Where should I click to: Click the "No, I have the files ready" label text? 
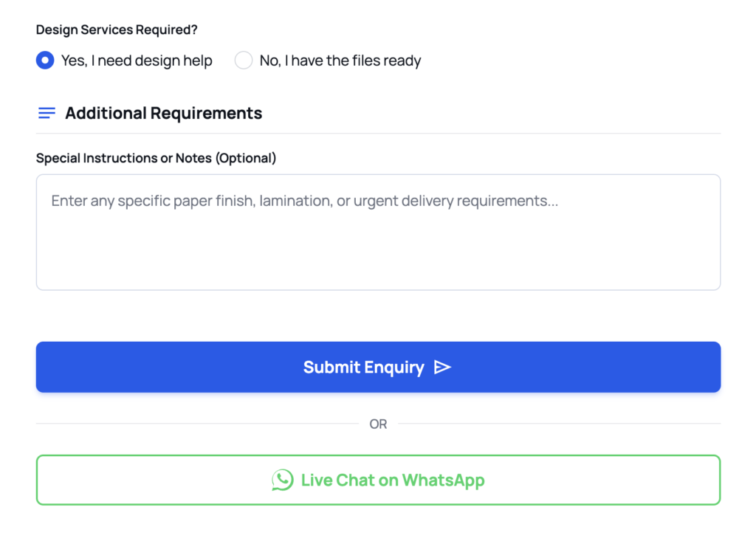tap(340, 61)
